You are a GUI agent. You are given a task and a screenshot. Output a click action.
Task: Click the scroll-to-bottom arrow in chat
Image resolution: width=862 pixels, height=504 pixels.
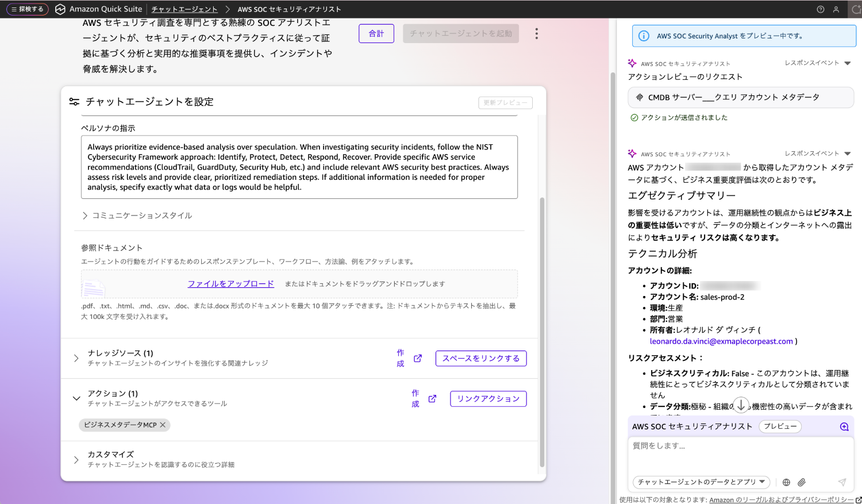741,405
